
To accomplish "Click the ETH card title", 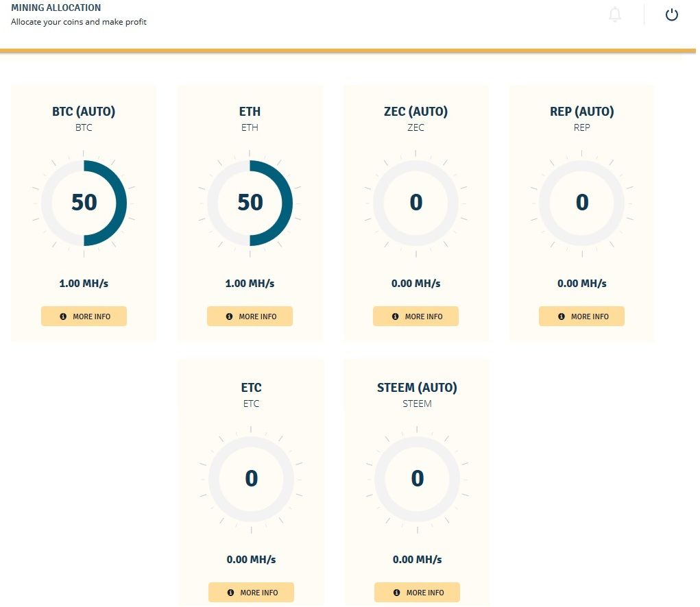I will pos(250,112).
